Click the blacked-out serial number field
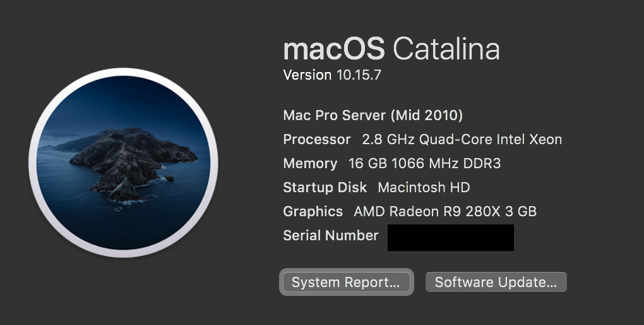Image resolution: width=644 pixels, height=325 pixels. [451, 237]
